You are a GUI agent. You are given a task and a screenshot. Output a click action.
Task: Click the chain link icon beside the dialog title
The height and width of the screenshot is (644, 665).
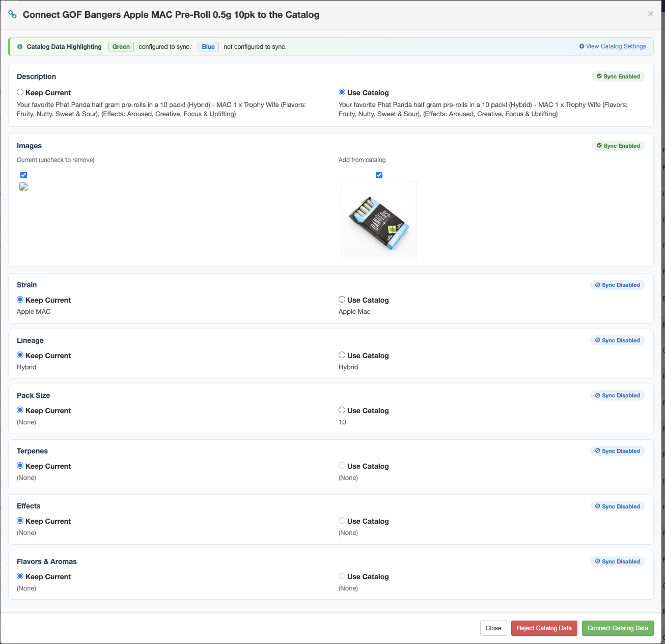point(12,14)
